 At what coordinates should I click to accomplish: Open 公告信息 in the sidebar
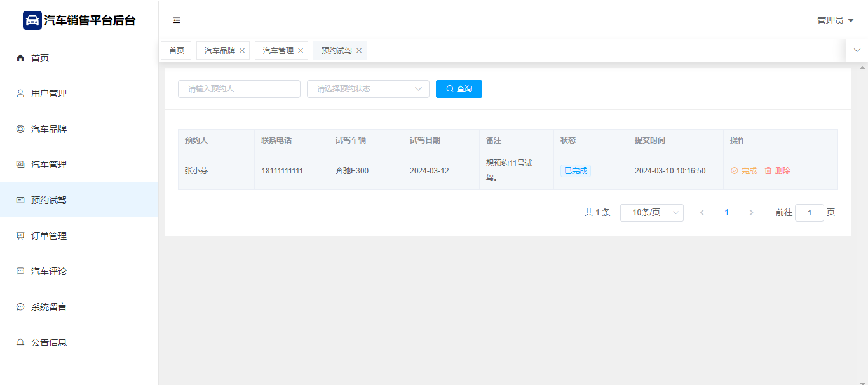(49, 342)
